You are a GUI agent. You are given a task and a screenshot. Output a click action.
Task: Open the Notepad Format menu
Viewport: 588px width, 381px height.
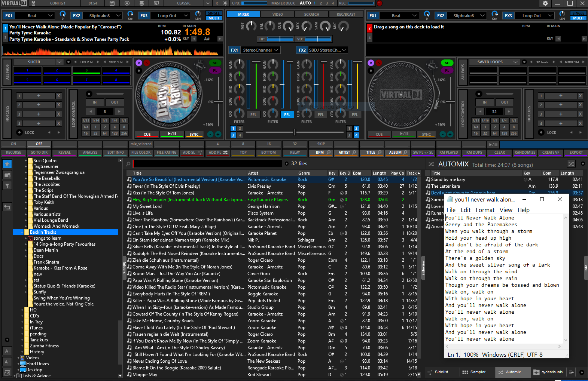coord(485,210)
